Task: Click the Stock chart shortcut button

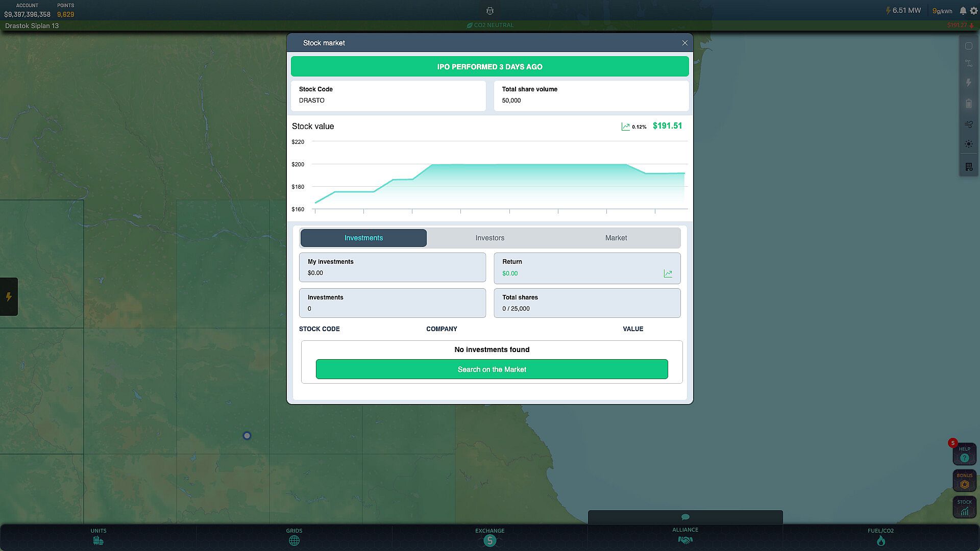Action: click(964, 508)
